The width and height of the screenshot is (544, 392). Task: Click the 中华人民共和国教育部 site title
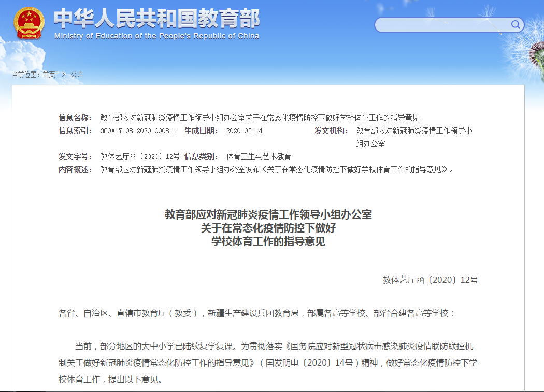[x=156, y=19]
